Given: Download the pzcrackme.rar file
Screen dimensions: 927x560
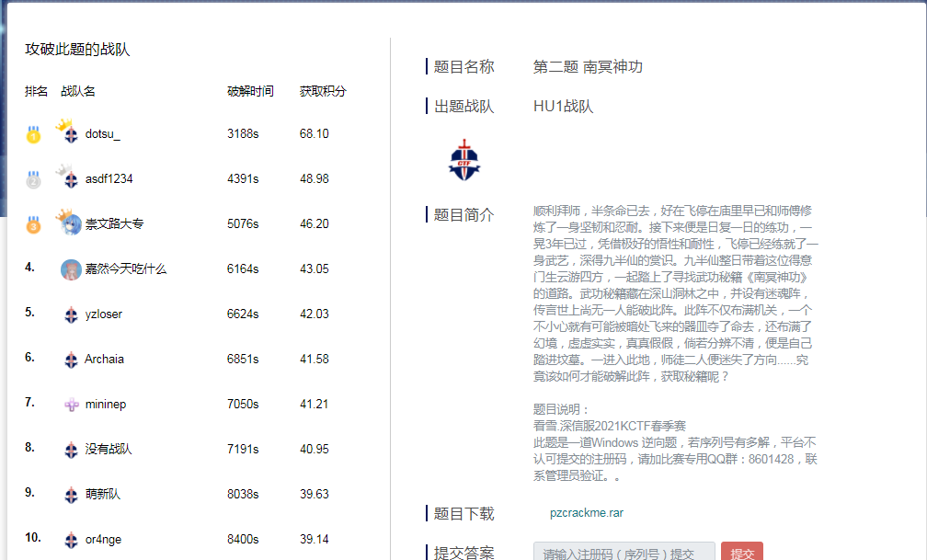Looking at the screenshot, I should [x=586, y=513].
